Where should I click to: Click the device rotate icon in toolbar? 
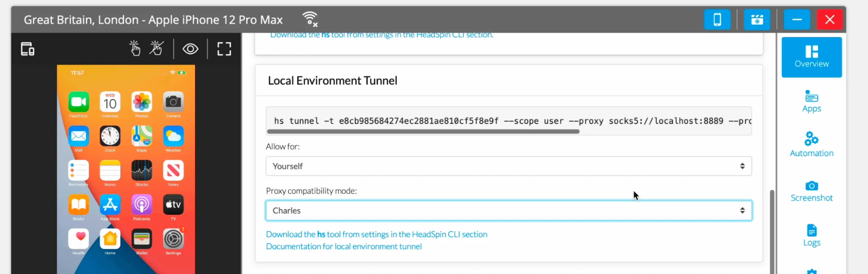click(28, 49)
